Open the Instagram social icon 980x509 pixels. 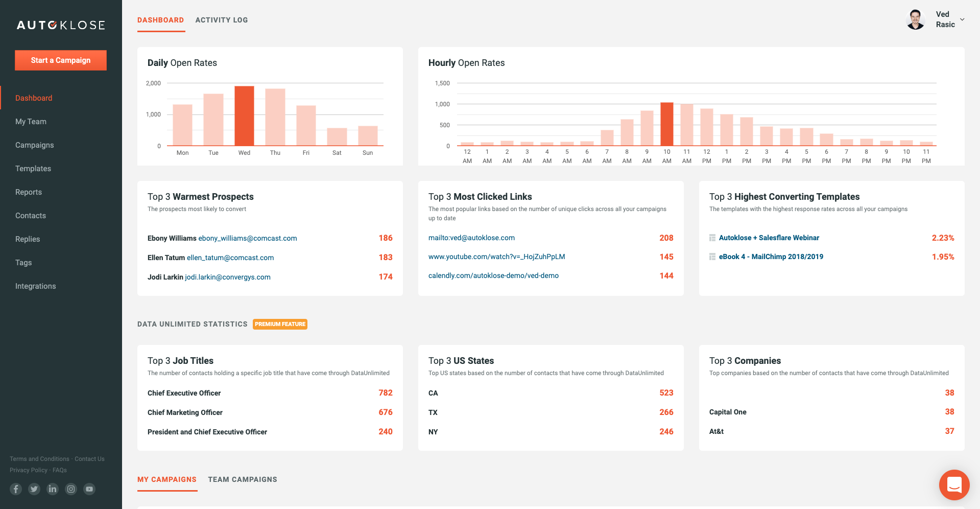(x=71, y=489)
